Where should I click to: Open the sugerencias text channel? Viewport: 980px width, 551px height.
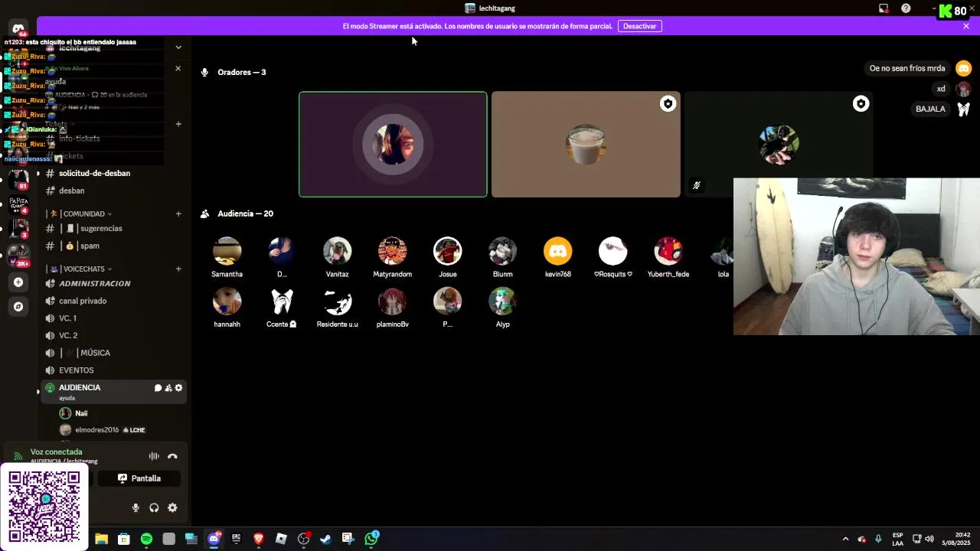[114, 229]
